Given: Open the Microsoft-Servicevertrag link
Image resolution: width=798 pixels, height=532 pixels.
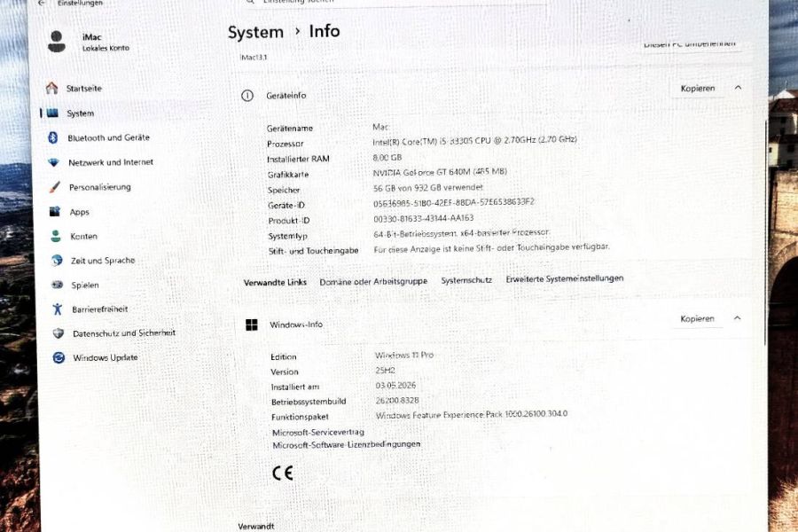Looking at the screenshot, I should [x=318, y=432].
